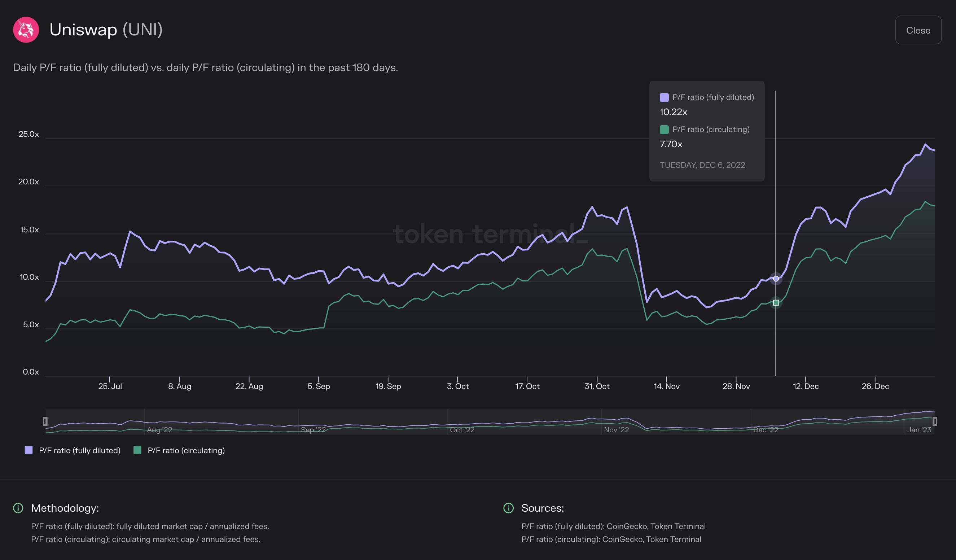Click the Uniswap unicorn logo icon
Image resolution: width=956 pixels, height=560 pixels.
[x=26, y=30]
